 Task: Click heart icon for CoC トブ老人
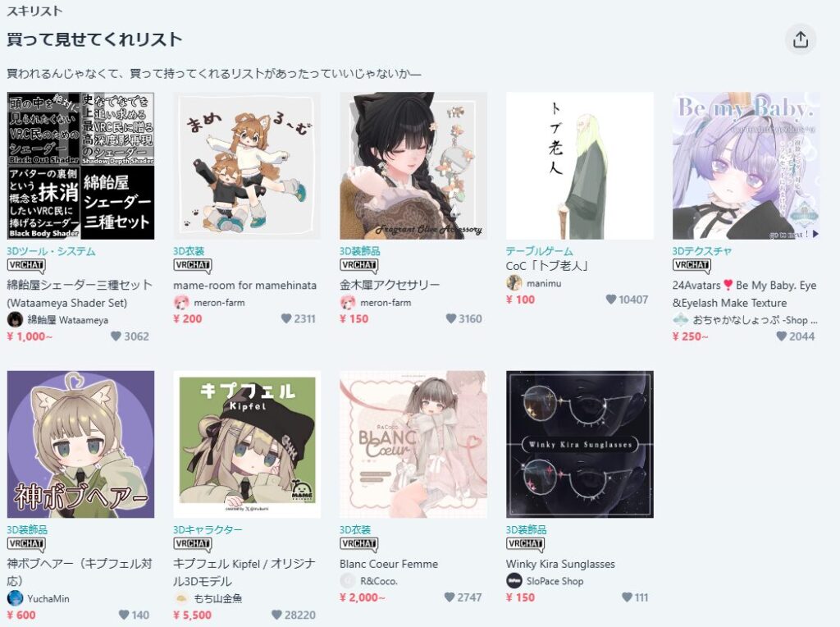pos(610,299)
